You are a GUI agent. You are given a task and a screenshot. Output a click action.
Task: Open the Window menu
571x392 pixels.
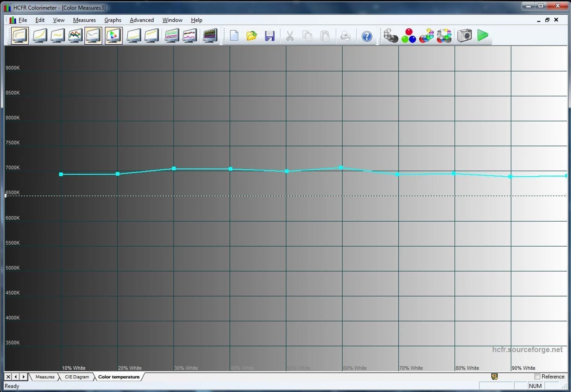(x=172, y=20)
